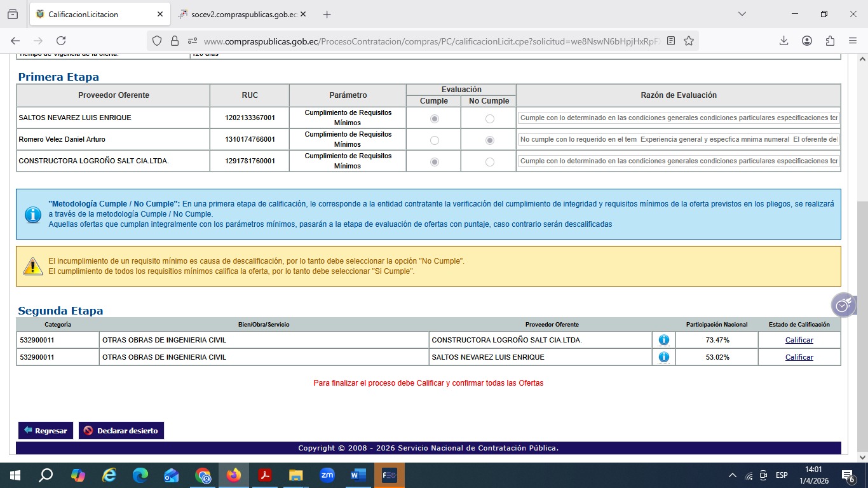
Task: Click the Regresar button
Action: pyautogui.click(x=46, y=430)
